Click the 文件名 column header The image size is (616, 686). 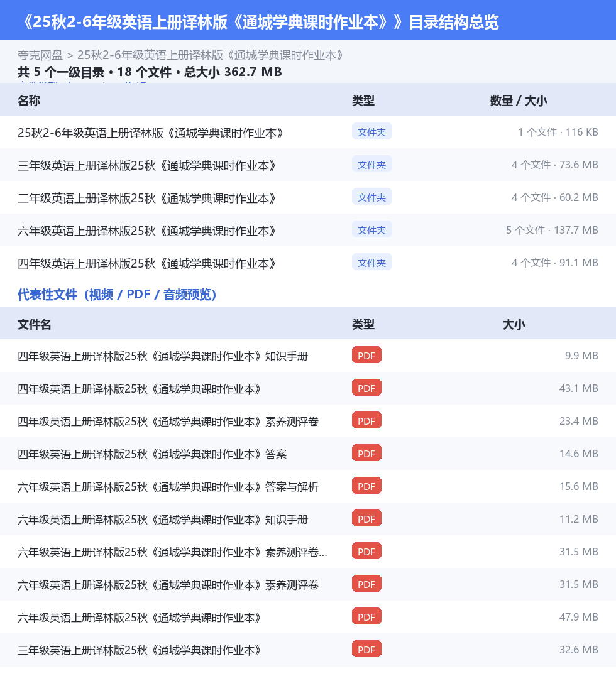[35, 324]
